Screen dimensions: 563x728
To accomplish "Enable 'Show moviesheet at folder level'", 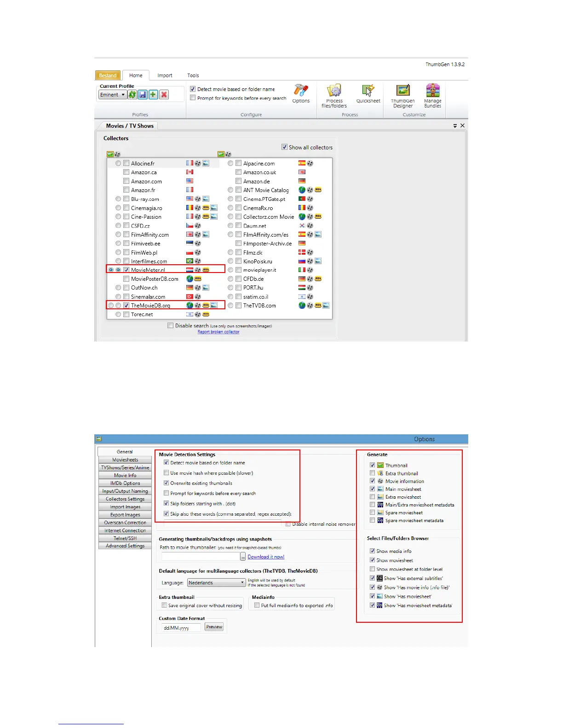I will [x=372, y=569].
